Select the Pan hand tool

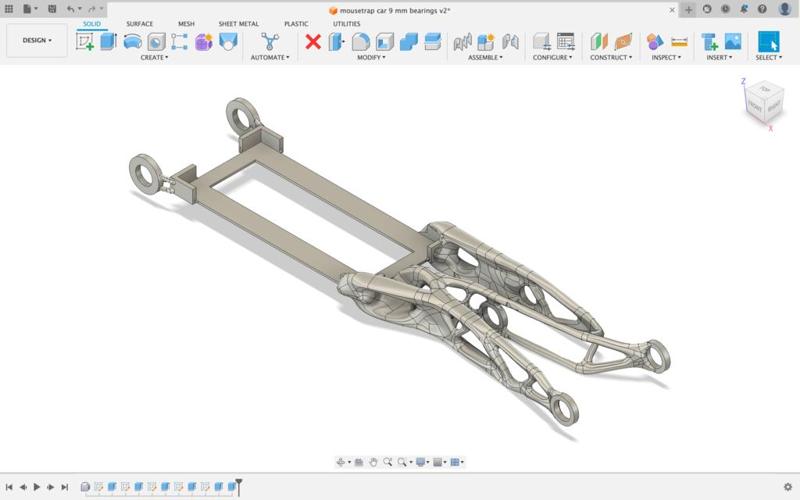[373, 462]
